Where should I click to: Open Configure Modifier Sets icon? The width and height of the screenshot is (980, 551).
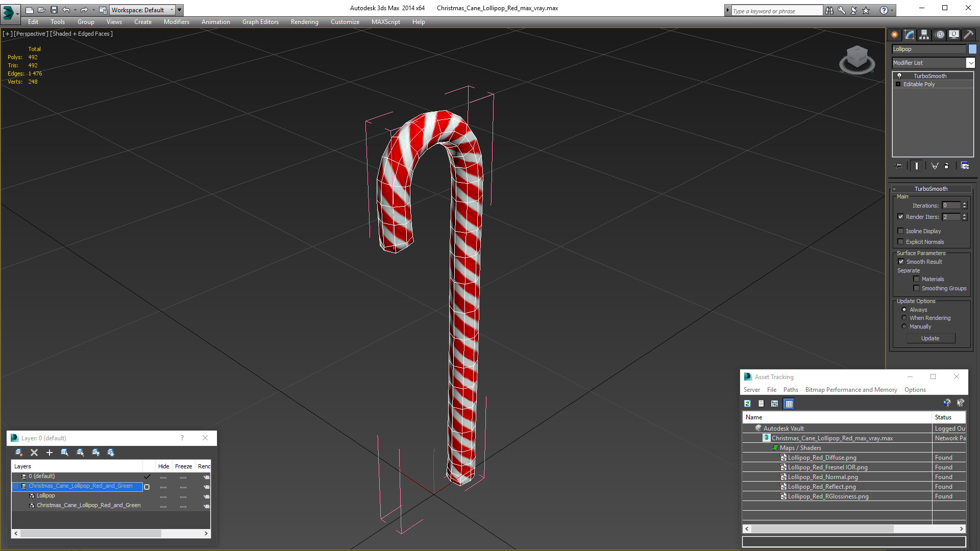(x=965, y=166)
